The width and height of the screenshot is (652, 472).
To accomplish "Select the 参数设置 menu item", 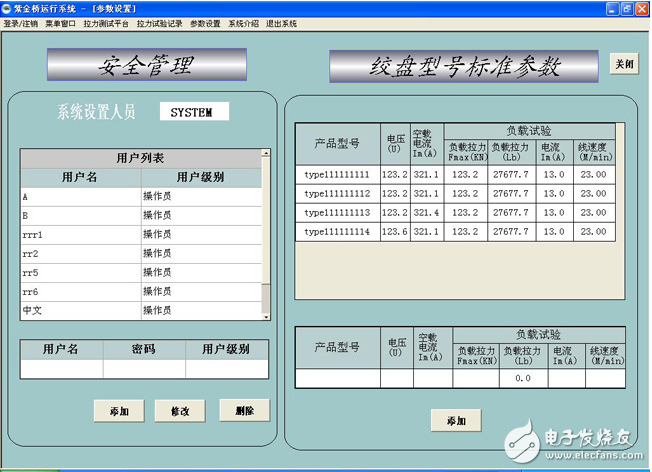I will pyautogui.click(x=205, y=23).
